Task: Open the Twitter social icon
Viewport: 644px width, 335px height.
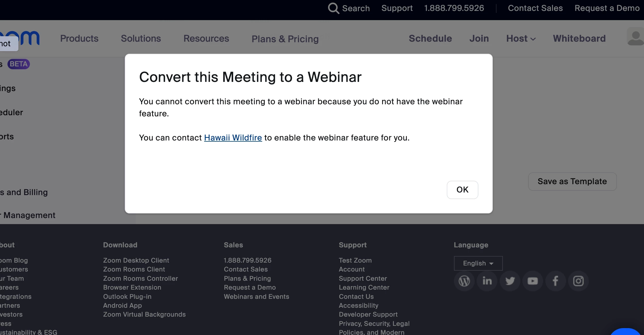Action: coord(510,281)
